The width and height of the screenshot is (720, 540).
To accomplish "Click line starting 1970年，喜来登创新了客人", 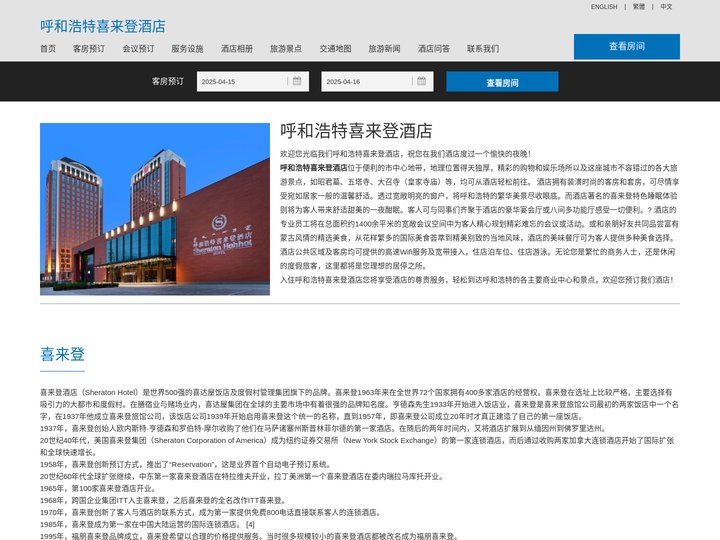I will point(211,512).
